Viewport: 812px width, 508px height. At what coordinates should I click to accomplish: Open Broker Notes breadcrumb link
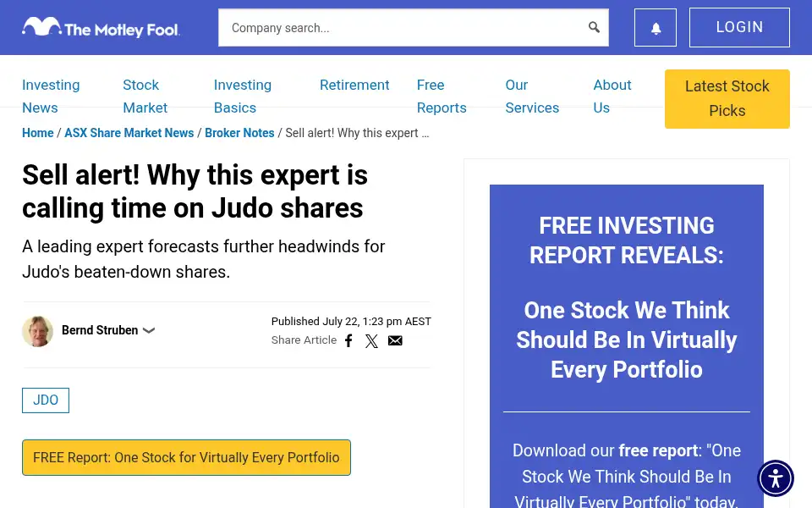(x=239, y=133)
